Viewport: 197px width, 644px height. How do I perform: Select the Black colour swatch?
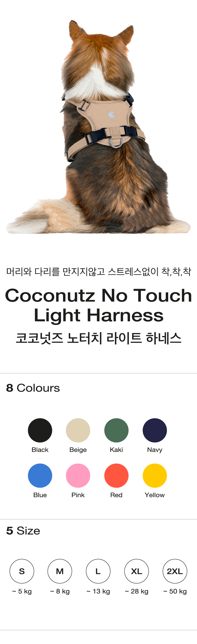[40, 430]
